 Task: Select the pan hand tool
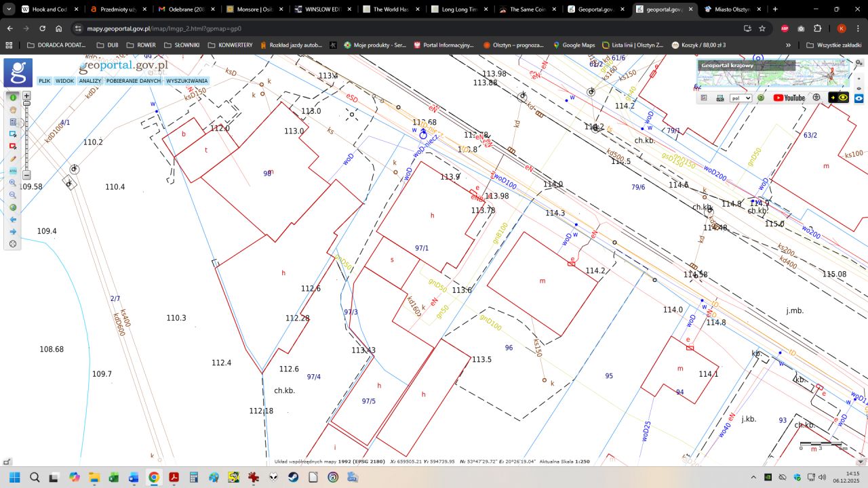click(13, 110)
